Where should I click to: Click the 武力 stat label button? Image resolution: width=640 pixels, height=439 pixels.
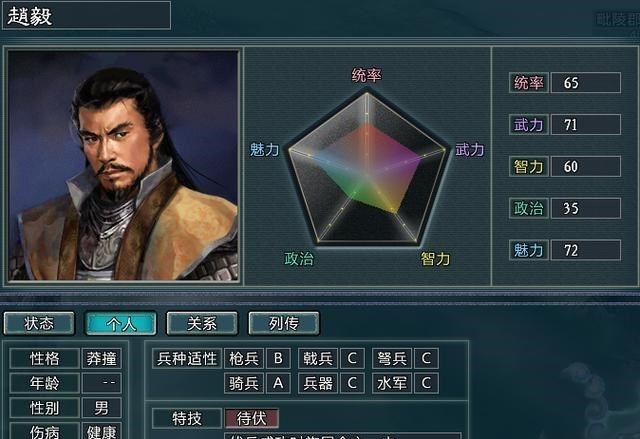point(529,124)
